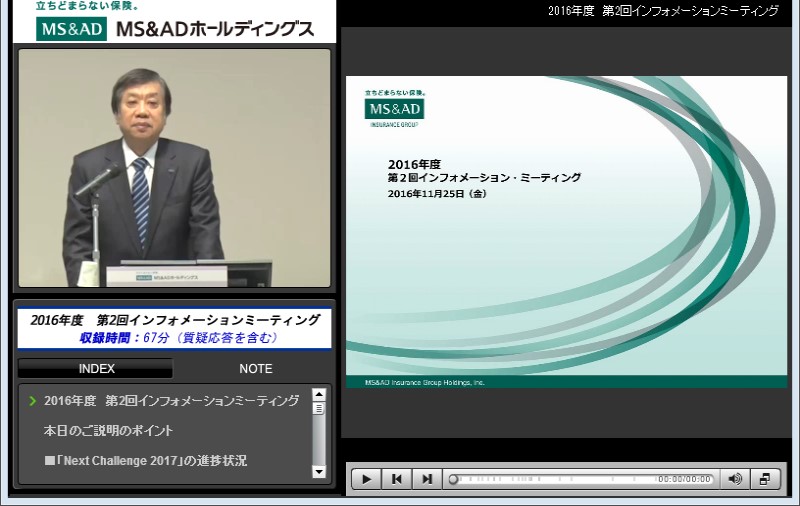Image resolution: width=800 pixels, height=506 pixels.
Task: Click the speaker video frame
Action: tap(174, 168)
